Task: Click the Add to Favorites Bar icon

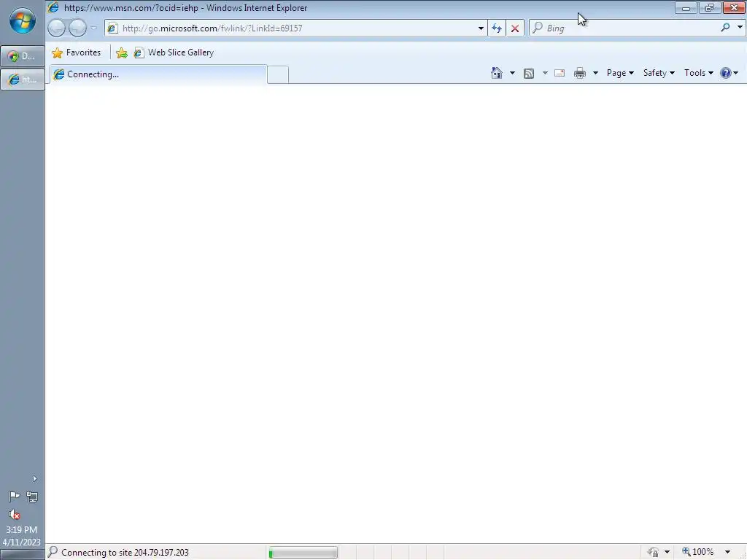Action: pos(122,52)
